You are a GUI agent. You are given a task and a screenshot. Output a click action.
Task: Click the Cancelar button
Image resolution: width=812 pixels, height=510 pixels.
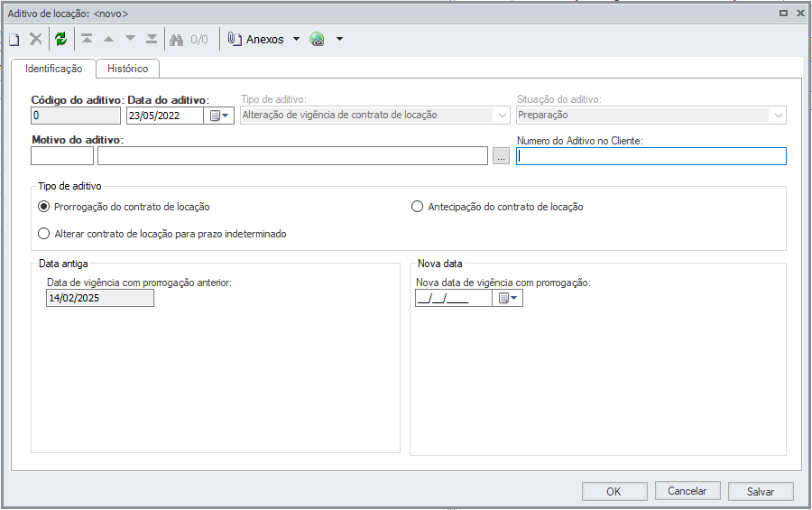(x=687, y=491)
